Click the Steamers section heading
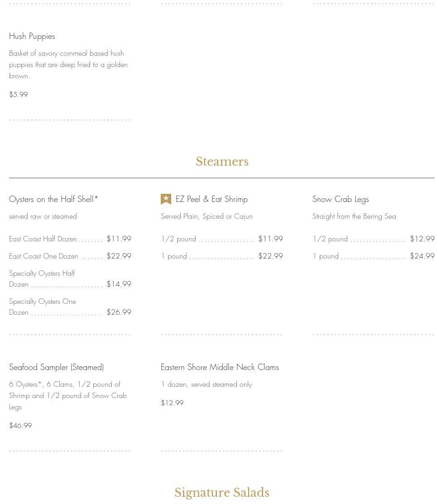This screenshot has height=504, width=437. tap(222, 162)
